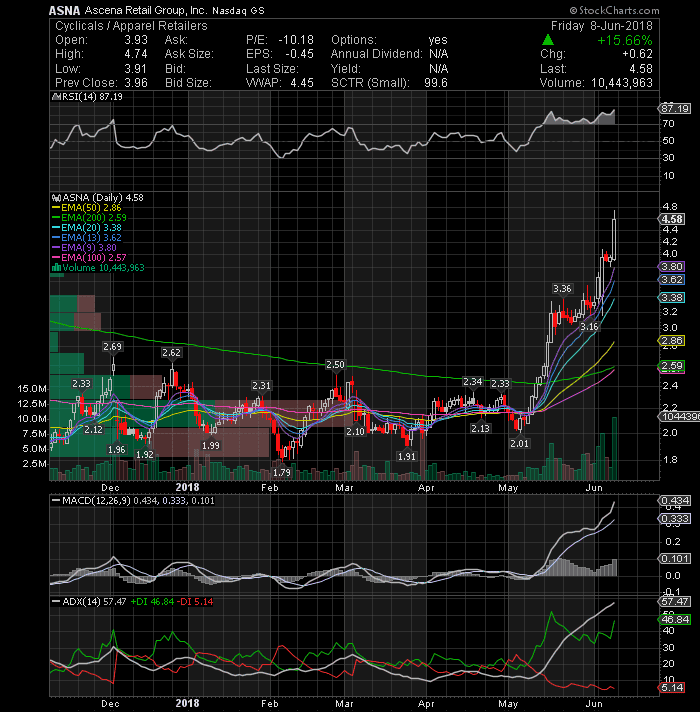Click the 3.36 swing-high price annotation
The image size is (700, 712).
[x=562, y=289]
